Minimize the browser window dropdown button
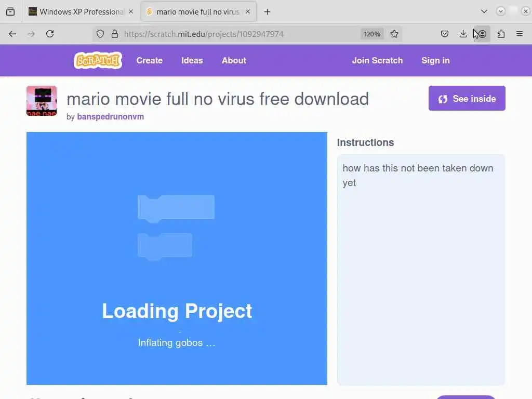This screenshot has height=399, width=532. (500, 11)
